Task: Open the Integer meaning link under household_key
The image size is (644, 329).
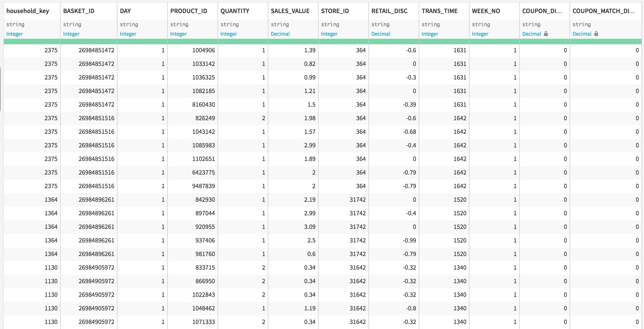Action: pos(14,34)
